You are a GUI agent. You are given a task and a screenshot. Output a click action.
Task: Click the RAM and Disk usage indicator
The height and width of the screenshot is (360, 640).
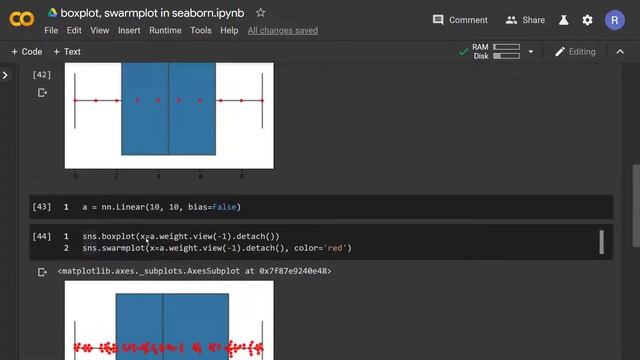(496, 52)
